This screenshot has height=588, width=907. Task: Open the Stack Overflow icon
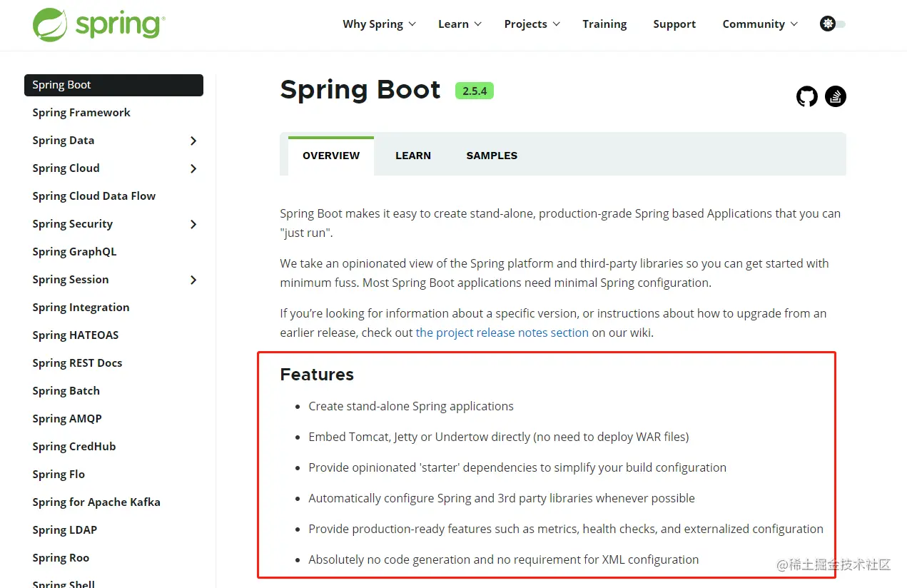(x=836, y=96)
